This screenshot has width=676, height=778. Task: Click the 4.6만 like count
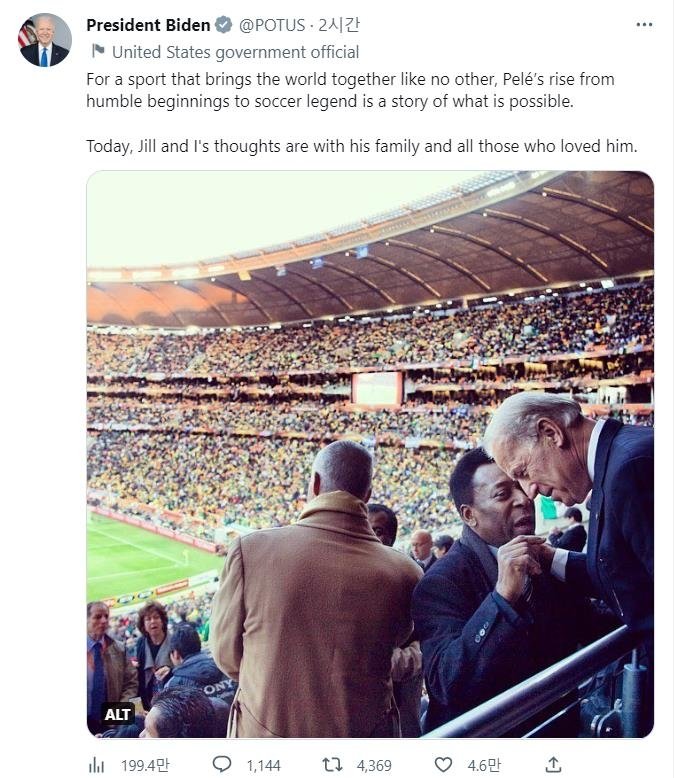484,765
